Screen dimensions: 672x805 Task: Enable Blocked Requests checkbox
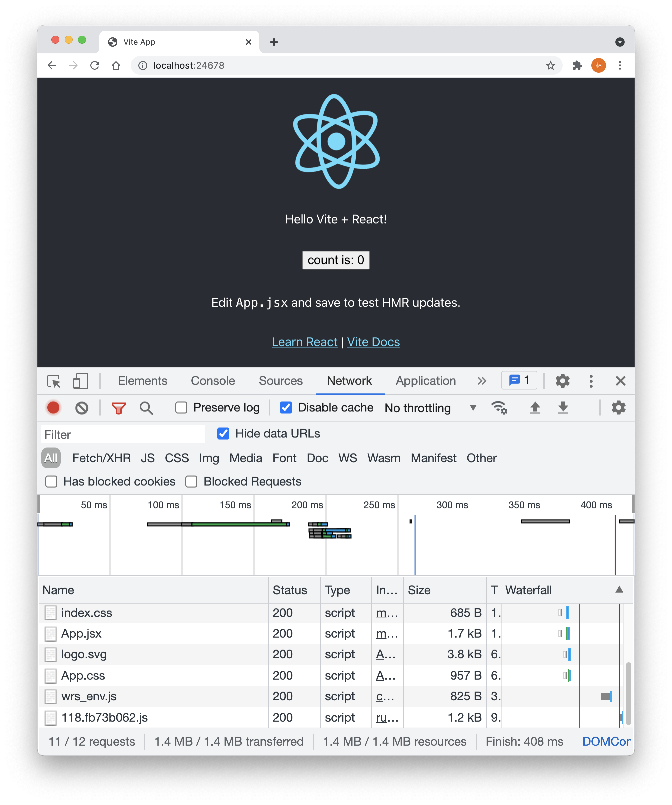tap(191, 482)
